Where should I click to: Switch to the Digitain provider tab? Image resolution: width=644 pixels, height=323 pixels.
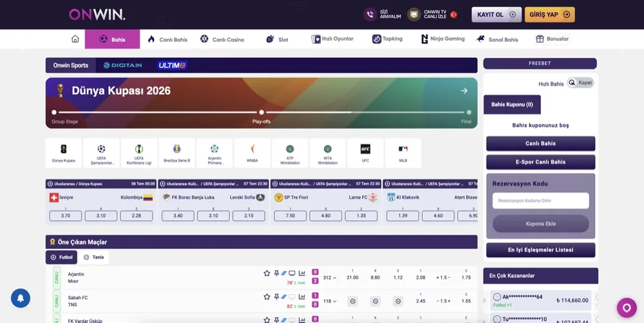[x=123, y=65]
